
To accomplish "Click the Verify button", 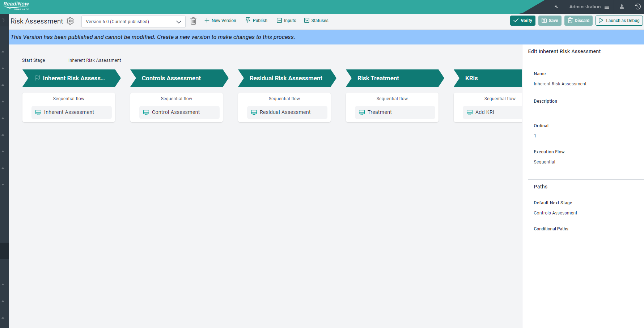I will pos(523,21).
